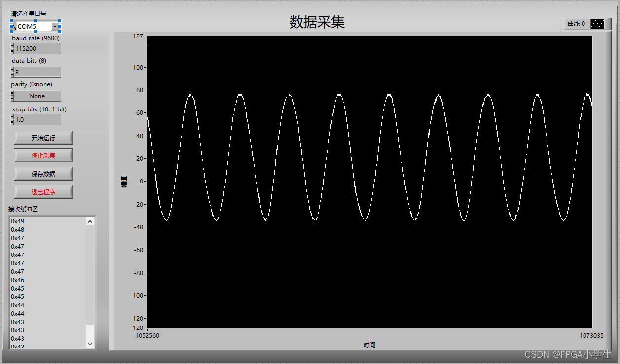Click the 停止采集 stop acquisition button
Viewport: 620px width, 364px height.
point(43,155)
